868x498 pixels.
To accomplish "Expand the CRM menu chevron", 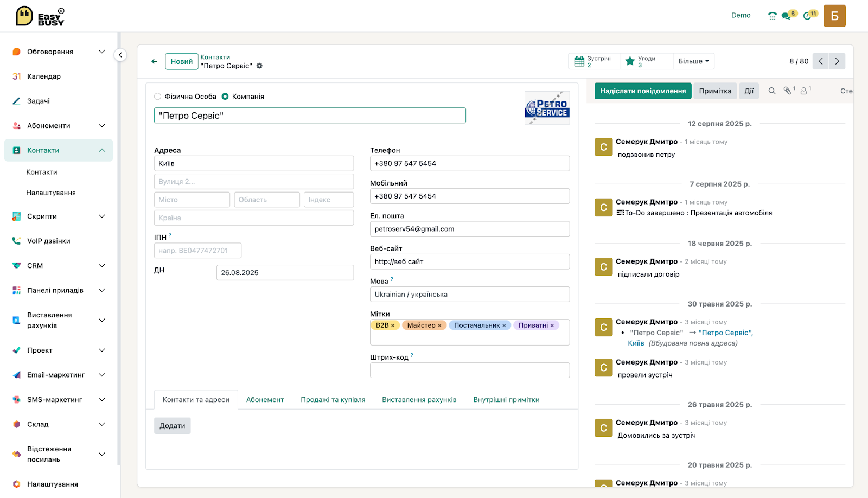I will (101, 266).
